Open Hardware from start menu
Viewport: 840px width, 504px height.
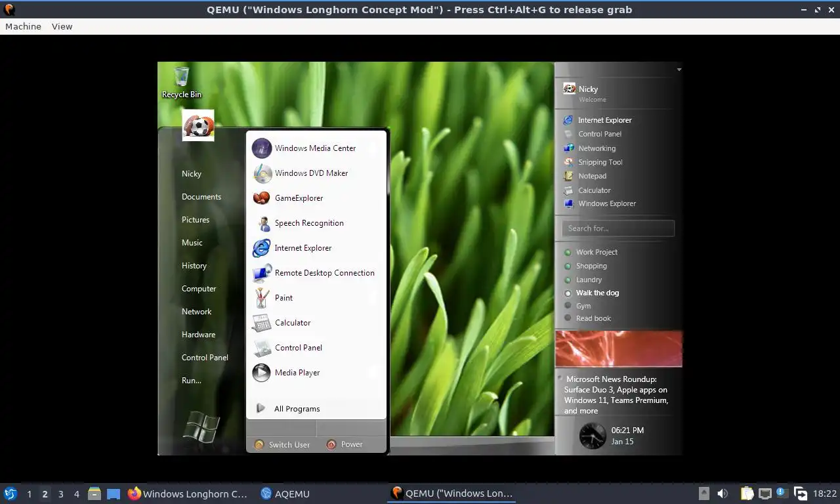[199, 335]
